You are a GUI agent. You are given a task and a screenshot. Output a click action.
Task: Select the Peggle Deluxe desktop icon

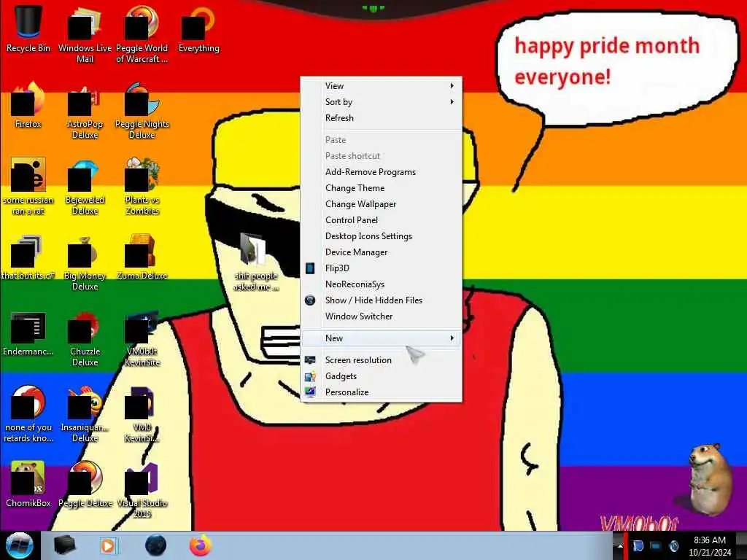click(85, 484)
